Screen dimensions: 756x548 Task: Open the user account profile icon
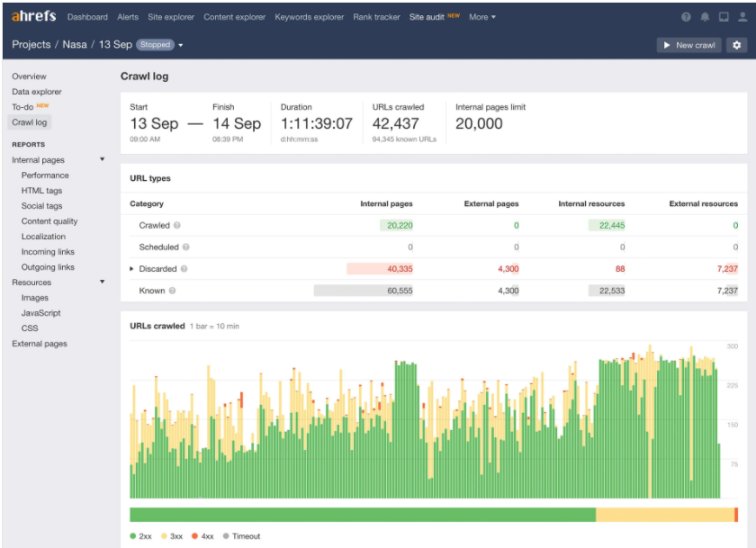741,17
